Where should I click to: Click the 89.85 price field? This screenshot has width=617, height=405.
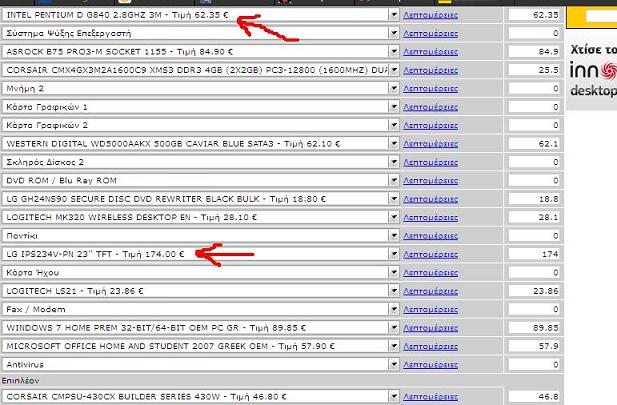534,328
